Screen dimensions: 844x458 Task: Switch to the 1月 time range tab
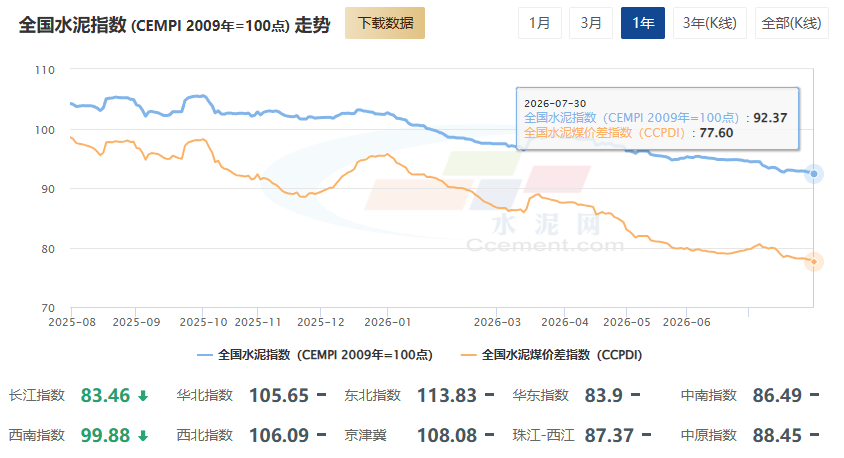click(x=539, y=23)
